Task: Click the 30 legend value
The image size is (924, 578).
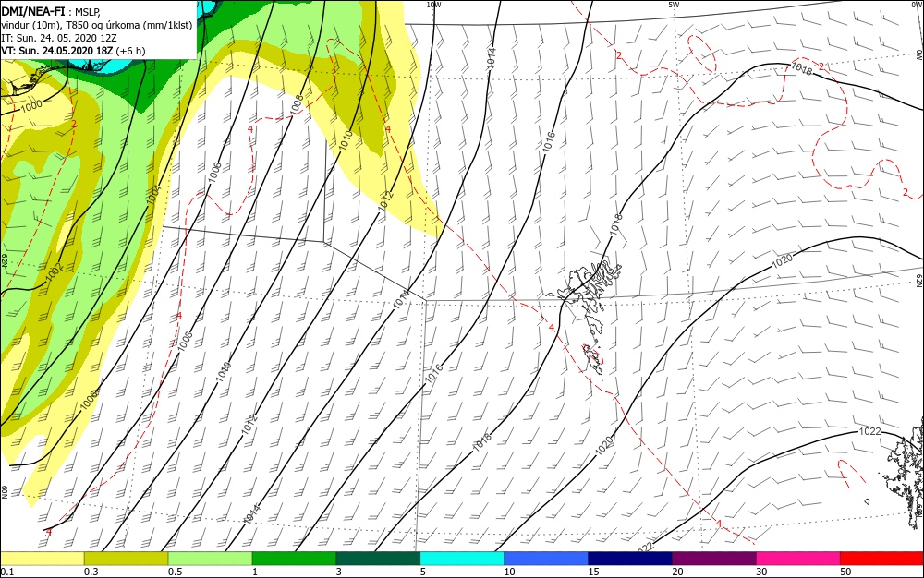Action: 761,572
